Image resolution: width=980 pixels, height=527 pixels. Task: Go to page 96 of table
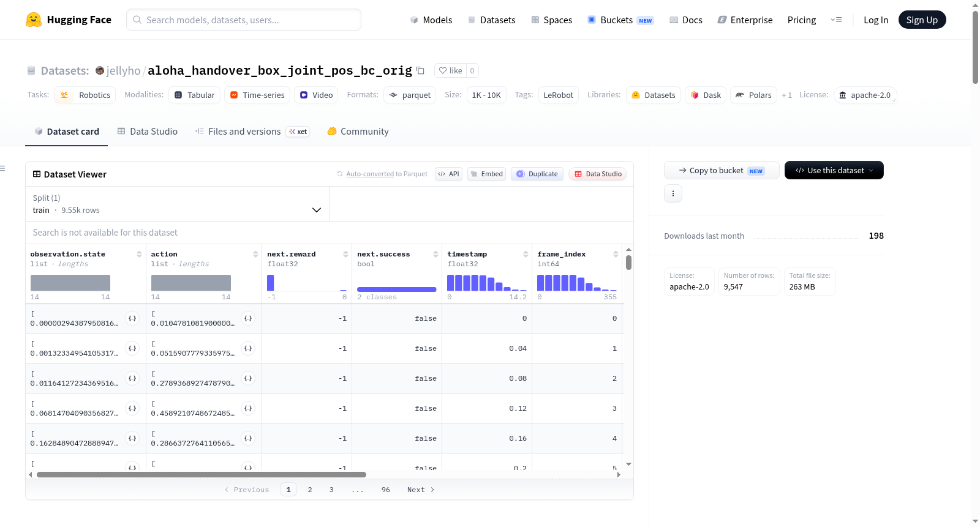385,490
